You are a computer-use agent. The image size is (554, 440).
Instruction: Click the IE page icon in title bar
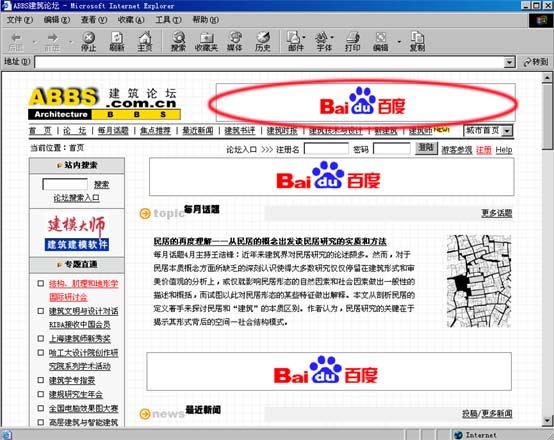coord(6,6)
